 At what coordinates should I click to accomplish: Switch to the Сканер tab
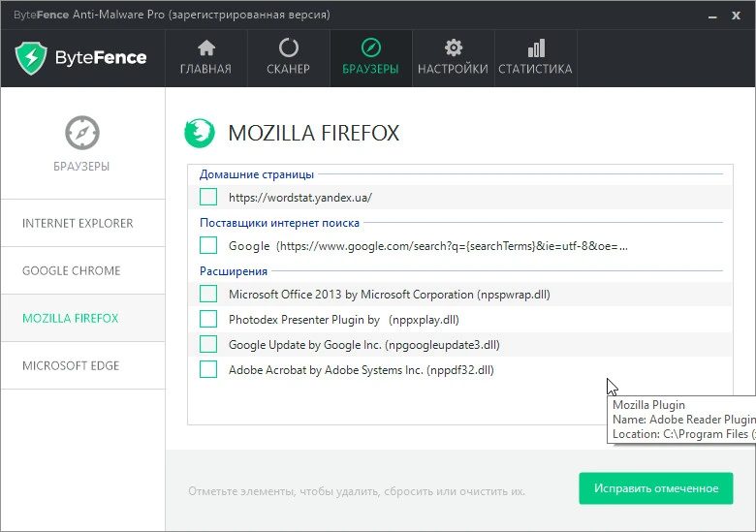tap(288, 58)
